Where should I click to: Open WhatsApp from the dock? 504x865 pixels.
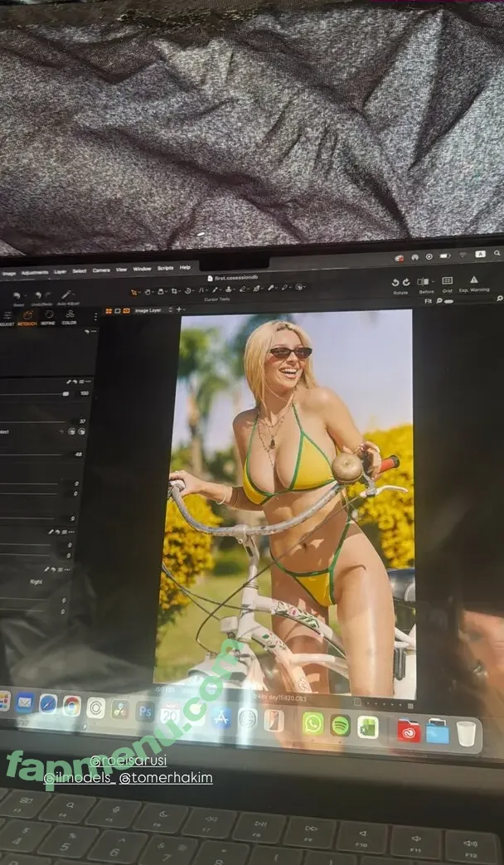pos(313,722)
